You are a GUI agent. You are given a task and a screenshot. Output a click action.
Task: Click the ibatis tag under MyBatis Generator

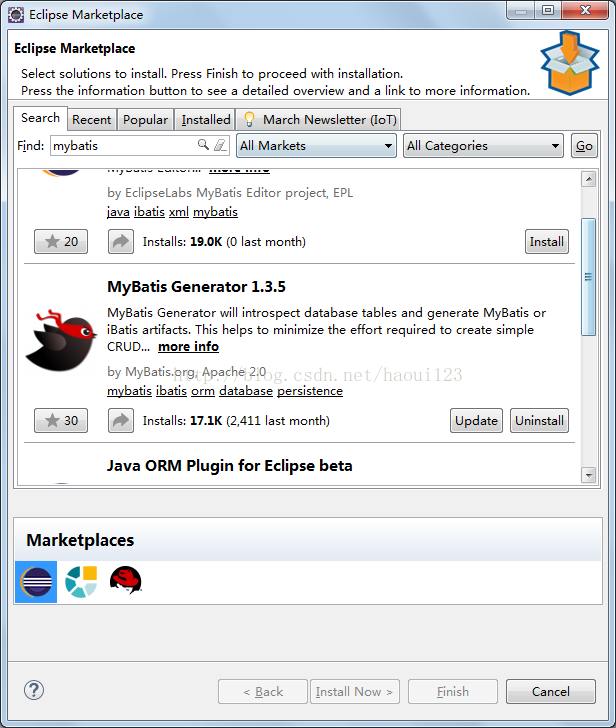click(x=171, y=391)
